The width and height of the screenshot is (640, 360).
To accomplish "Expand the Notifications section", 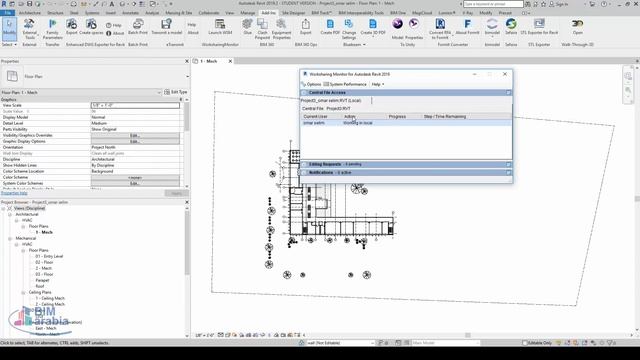I will click(x=509, y=173).
